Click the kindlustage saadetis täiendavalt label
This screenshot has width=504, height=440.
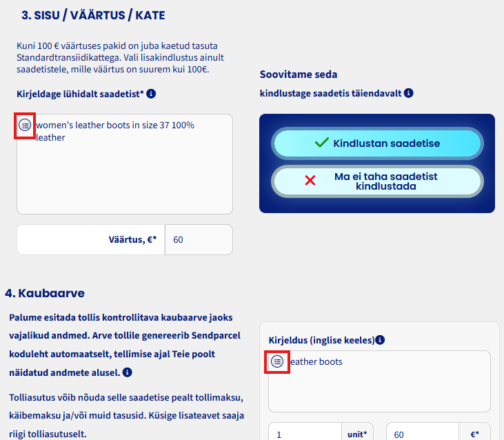[x=331, y=94]
